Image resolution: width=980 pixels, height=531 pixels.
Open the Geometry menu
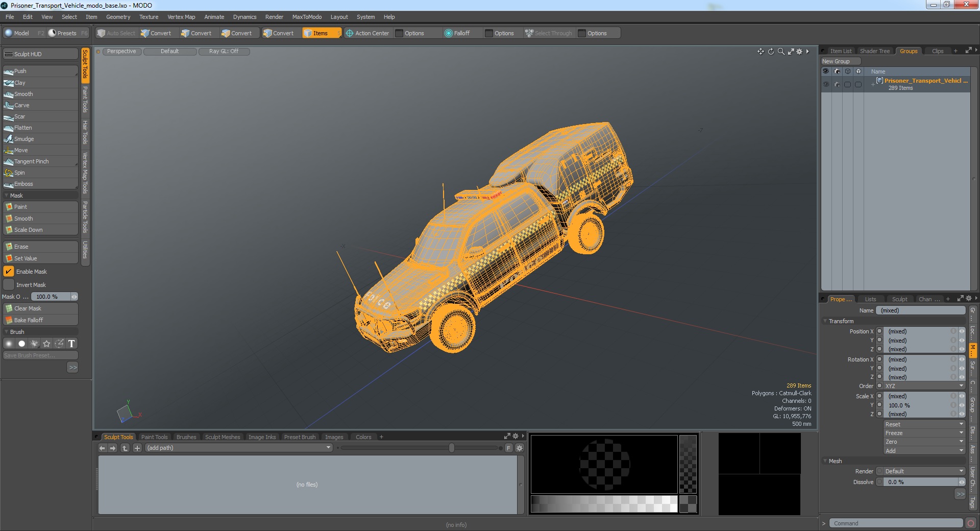coord(118,17)
